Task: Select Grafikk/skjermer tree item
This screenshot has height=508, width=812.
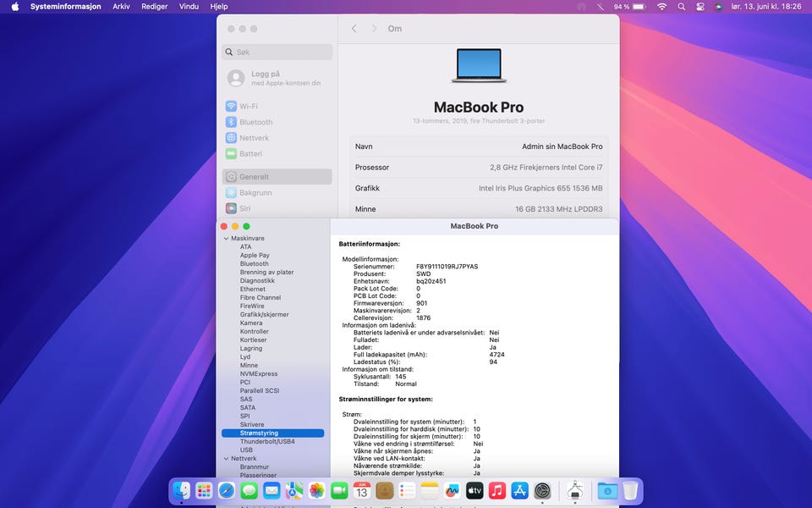Action: 264,315
